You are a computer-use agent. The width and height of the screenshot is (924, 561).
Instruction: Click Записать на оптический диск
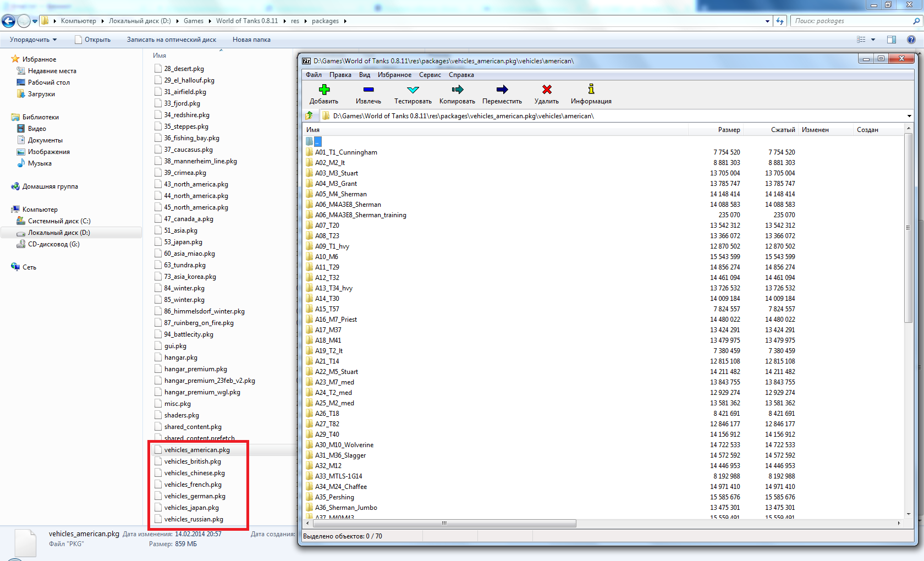point(172,40)
